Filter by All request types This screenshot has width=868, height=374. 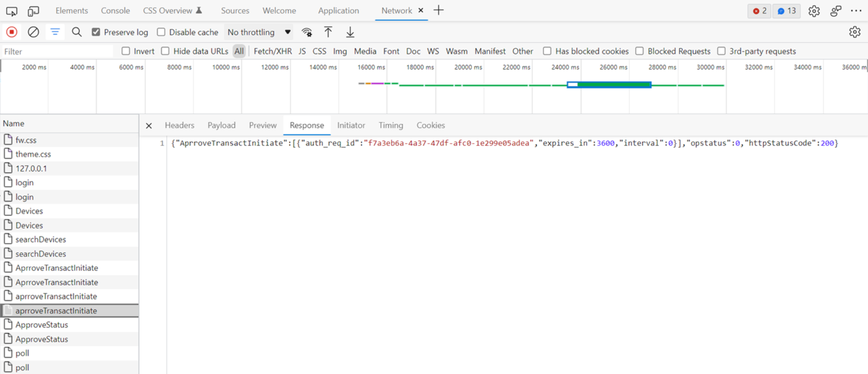pos(239,51)
